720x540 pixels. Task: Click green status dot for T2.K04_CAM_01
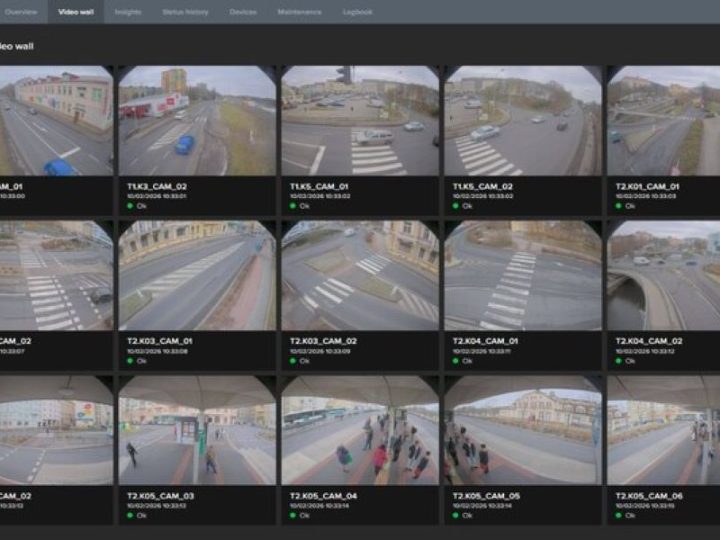[456, 361]
